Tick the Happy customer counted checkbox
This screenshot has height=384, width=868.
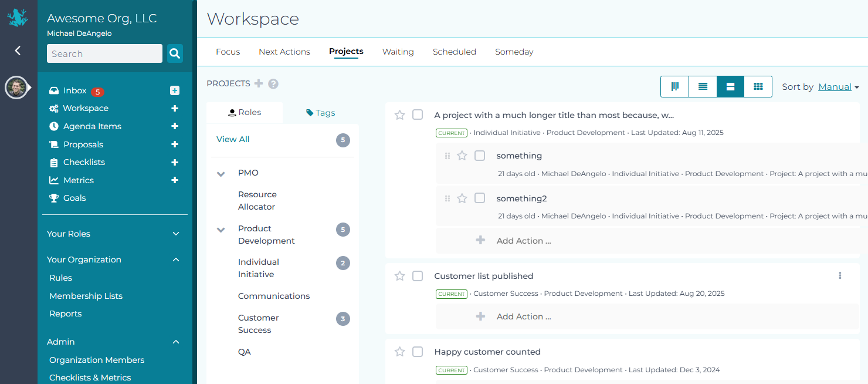click(x=418, y=352)
